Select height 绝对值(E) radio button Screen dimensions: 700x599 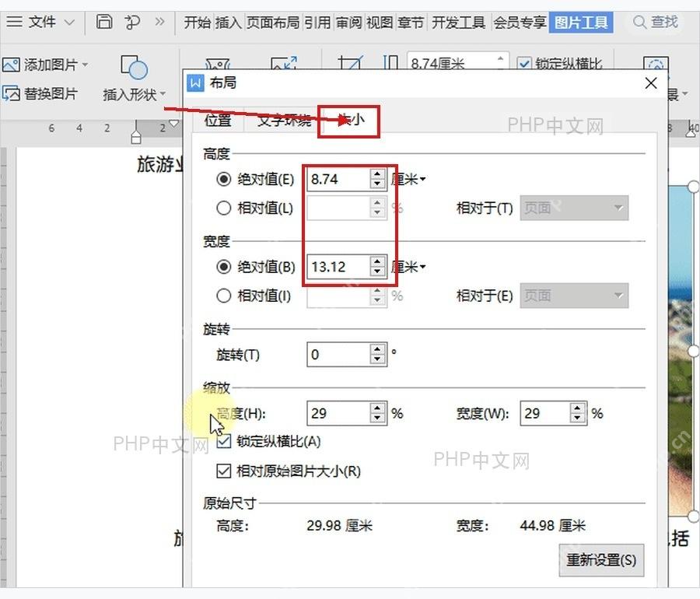224,179
